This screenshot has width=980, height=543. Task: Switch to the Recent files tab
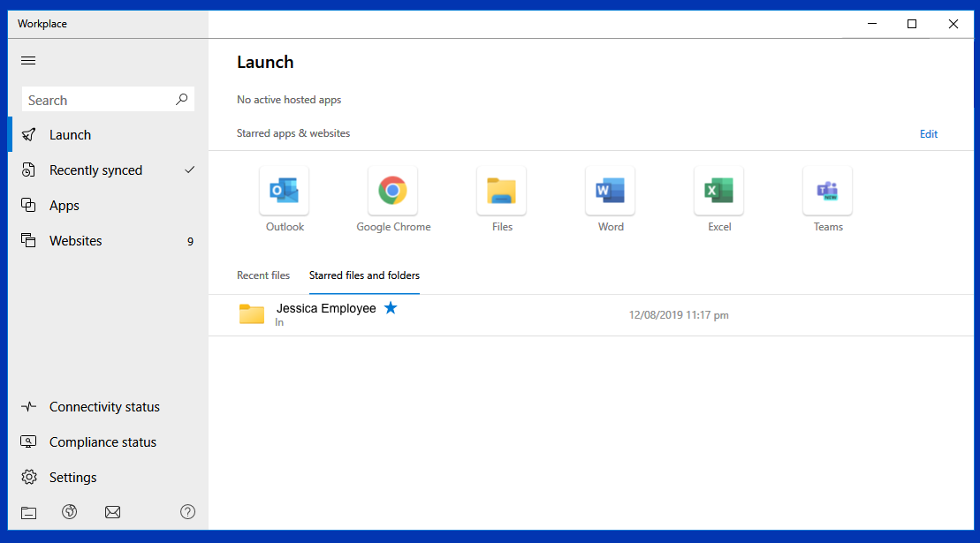point(262,275)
